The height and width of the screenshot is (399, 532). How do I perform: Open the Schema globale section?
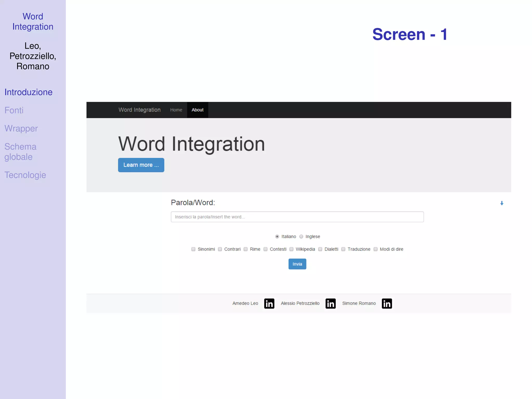click(21, 152)
